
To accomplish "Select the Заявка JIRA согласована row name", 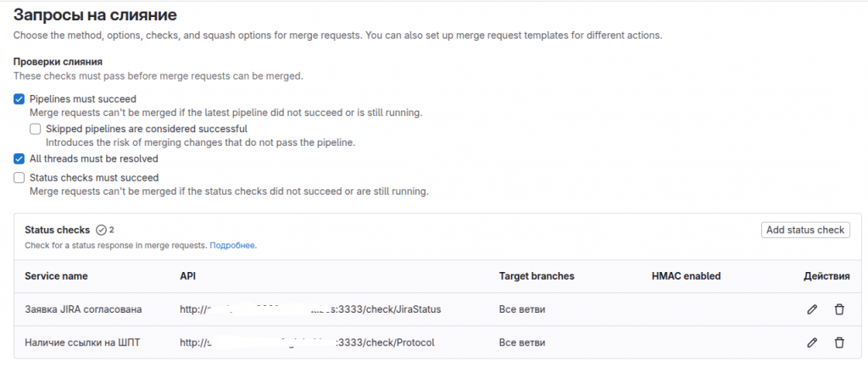I will tap(84, 309).
